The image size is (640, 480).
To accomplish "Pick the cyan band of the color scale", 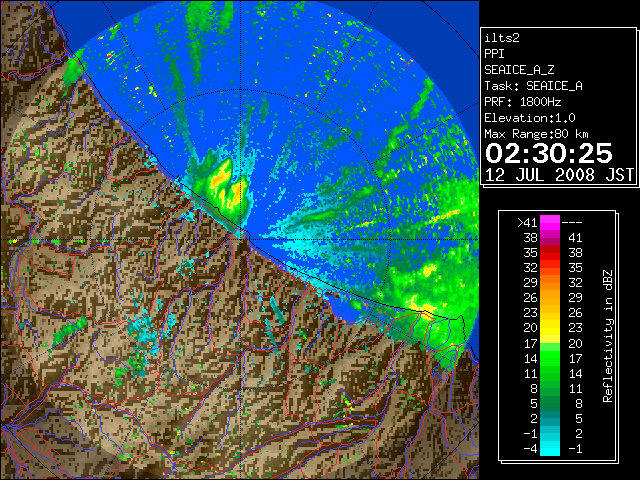I will click(550, 449).
